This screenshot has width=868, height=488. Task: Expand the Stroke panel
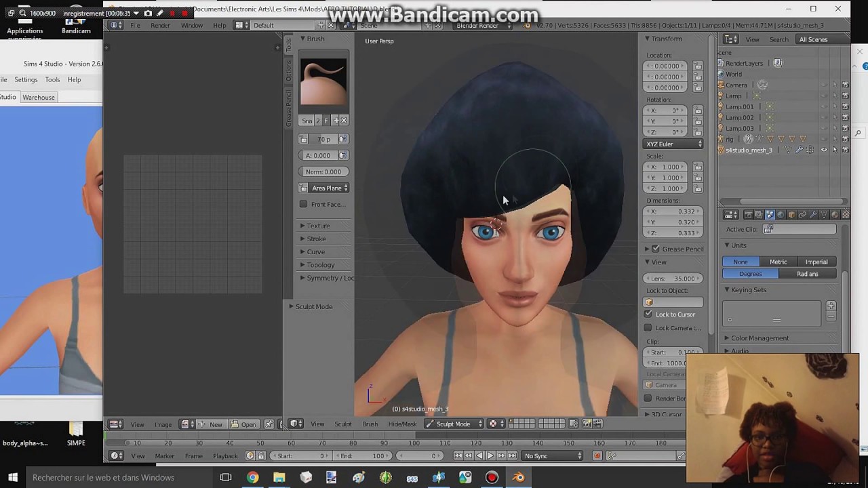pos(316,239)
